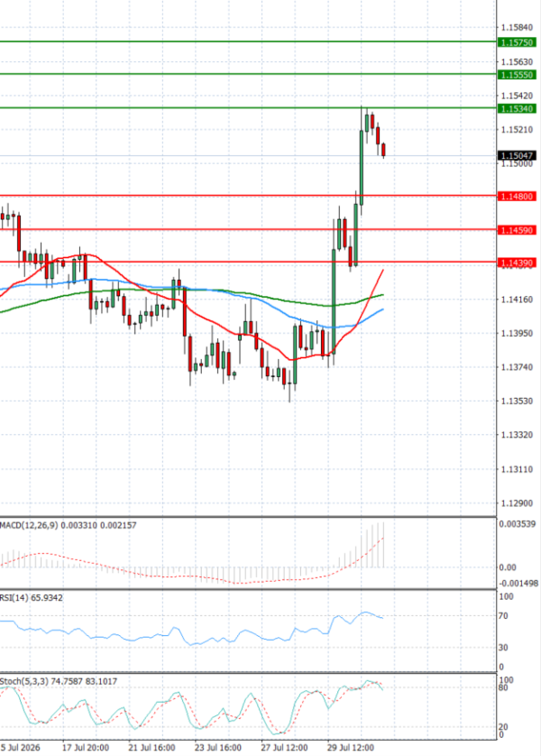Click the MACD(12,26,9) indicator title
Image resolution: width=541 pixels, height=756 pixels.
tap(29, 525)
